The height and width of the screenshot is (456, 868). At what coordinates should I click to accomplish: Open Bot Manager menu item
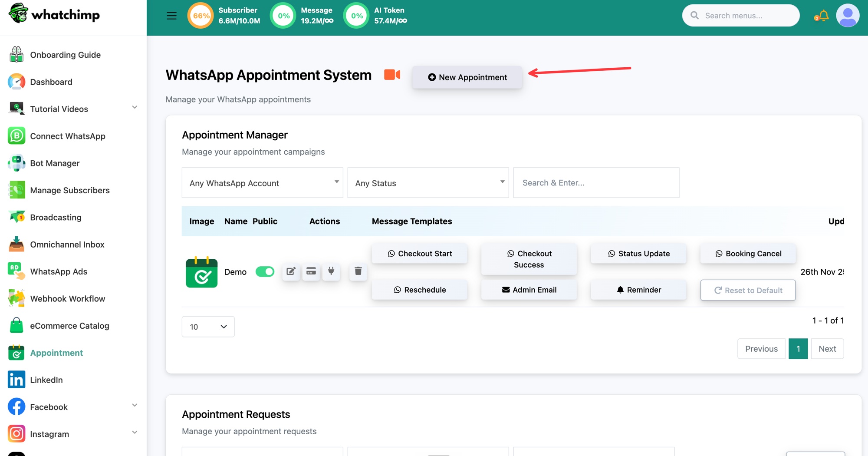tap(55, 163)
